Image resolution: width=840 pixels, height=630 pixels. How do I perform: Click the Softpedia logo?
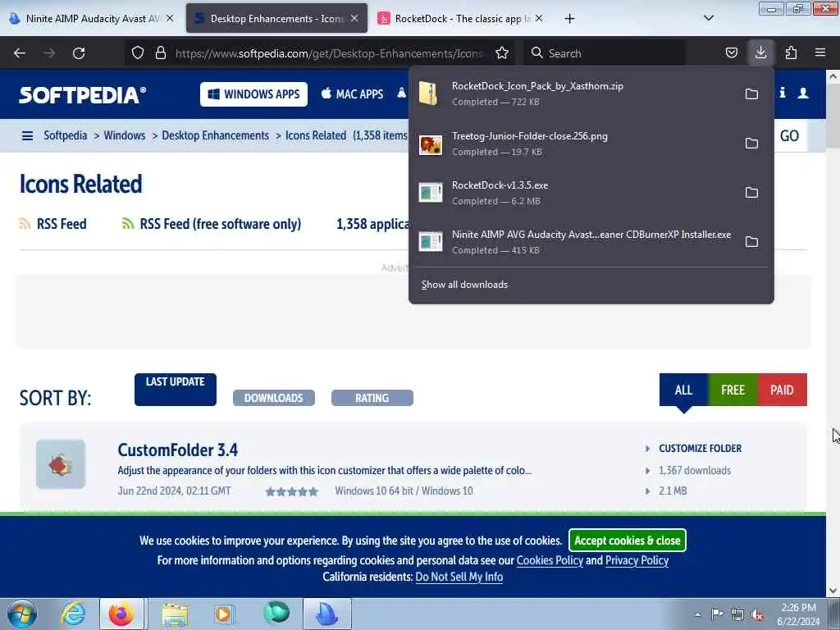[x=83, y=95]
